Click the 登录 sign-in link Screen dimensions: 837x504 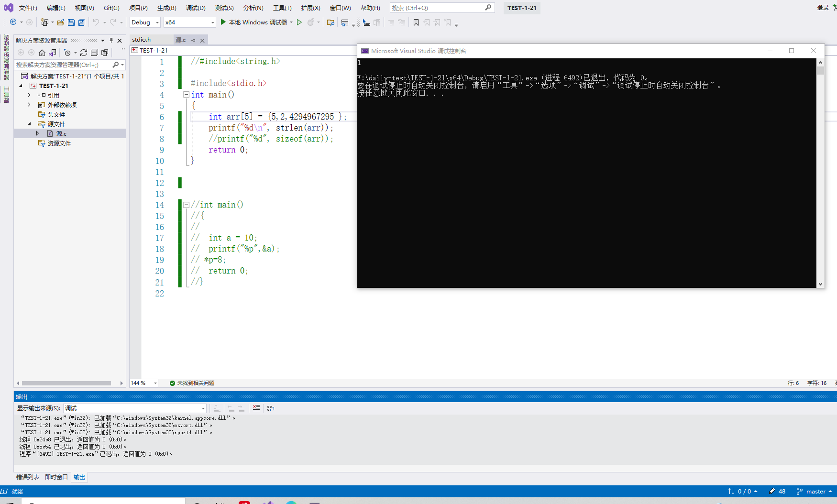click(x=823, y=8)
